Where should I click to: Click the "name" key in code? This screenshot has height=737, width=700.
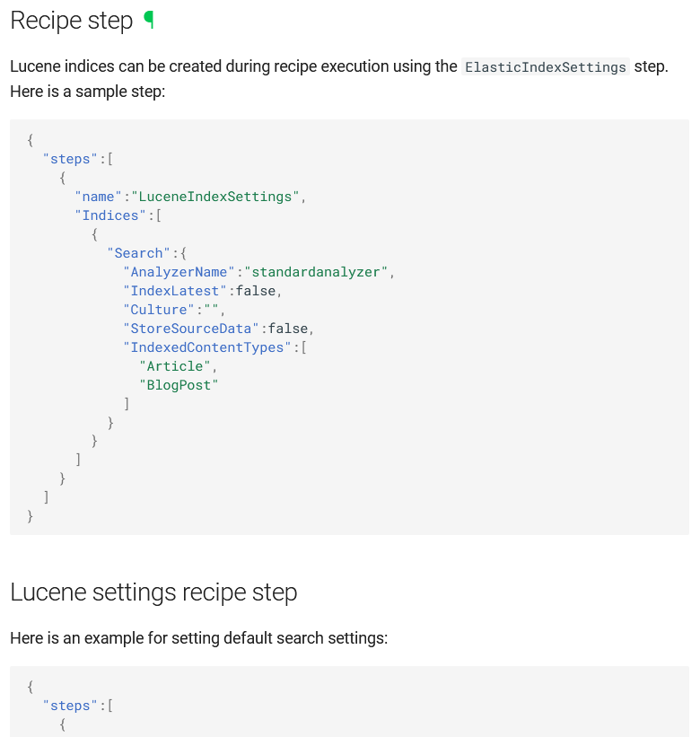(98, 197)
